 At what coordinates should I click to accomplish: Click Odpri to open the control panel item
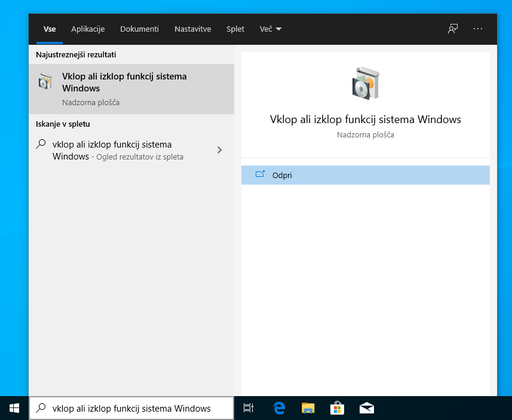coord(366,175)
